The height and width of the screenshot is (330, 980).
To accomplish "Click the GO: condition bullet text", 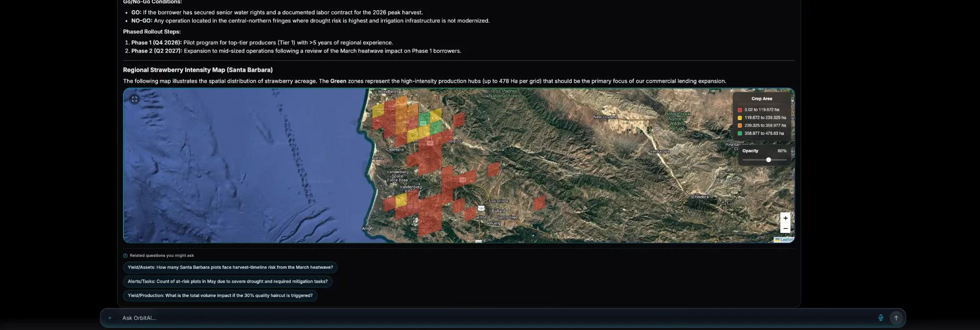I will pos(277,12).
